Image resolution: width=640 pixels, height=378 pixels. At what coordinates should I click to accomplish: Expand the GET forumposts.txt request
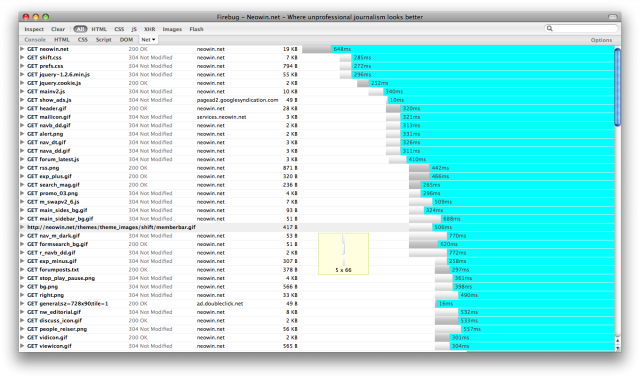[x=22, y=269]
